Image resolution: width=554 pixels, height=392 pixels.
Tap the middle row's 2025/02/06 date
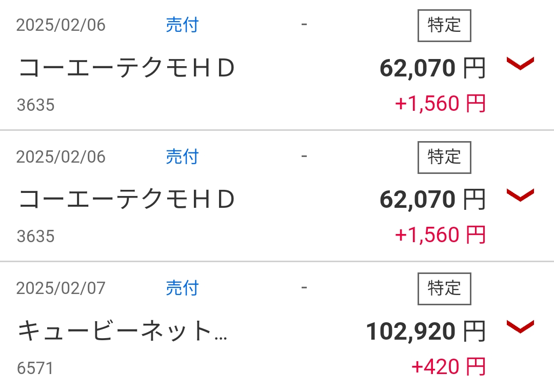point(61,156)
